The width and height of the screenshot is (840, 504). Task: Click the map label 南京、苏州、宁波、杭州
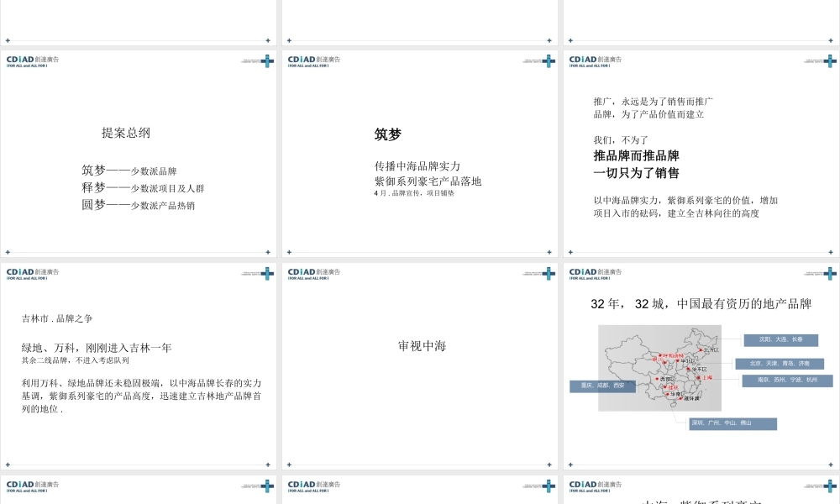click(788, 381)
